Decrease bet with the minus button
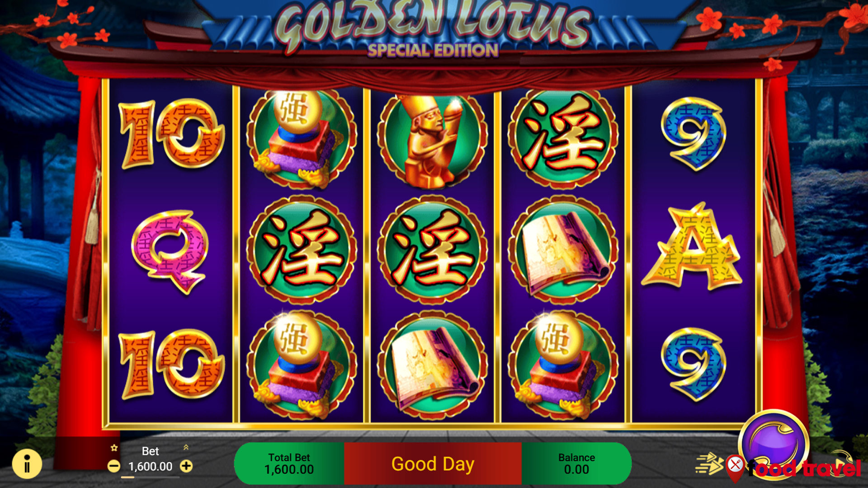Viewport: 868px width, 488px height. pyautogui.click(x=114, y=466)
